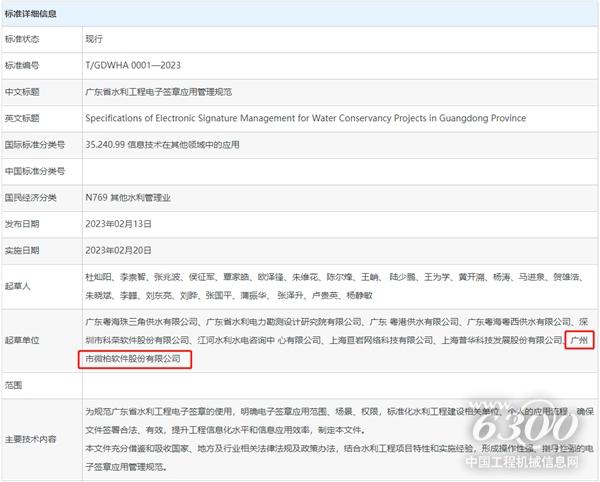Click 广东粤海珠三角供水有限公司 in drafting units
Viewport: 600px width, 482px height.
point(143,322)
